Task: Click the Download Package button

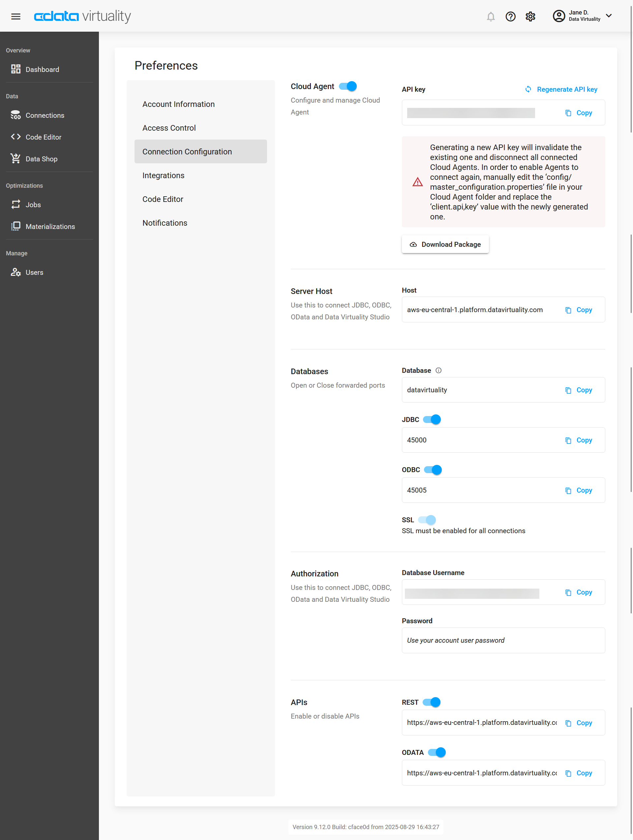Action: 445,244
